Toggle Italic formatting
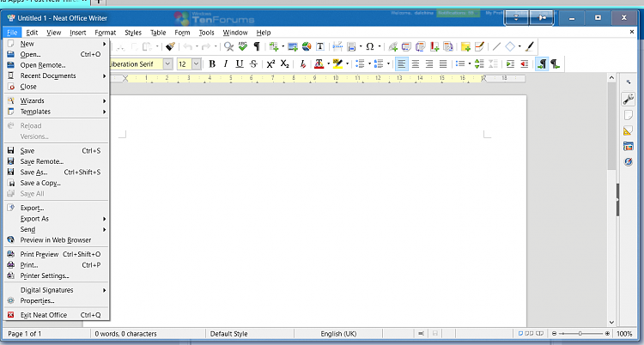Screen dimensions: 644x345 [x=226, y=64]
